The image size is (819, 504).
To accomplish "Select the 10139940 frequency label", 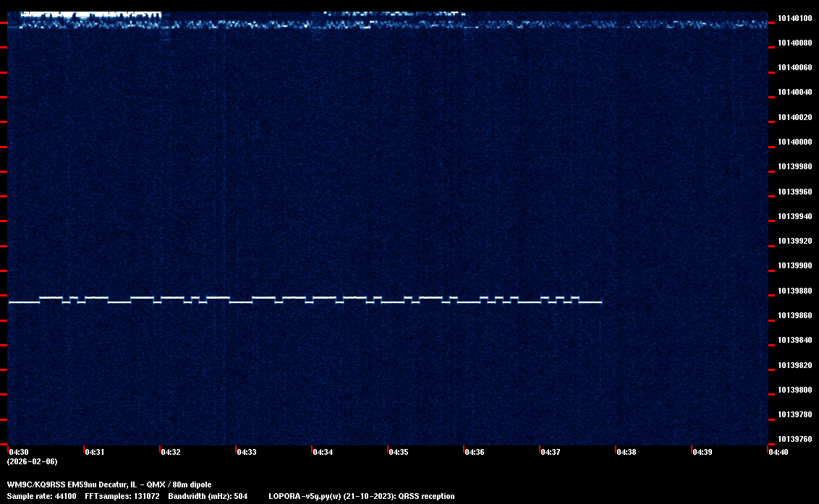I will coord(794,216).
